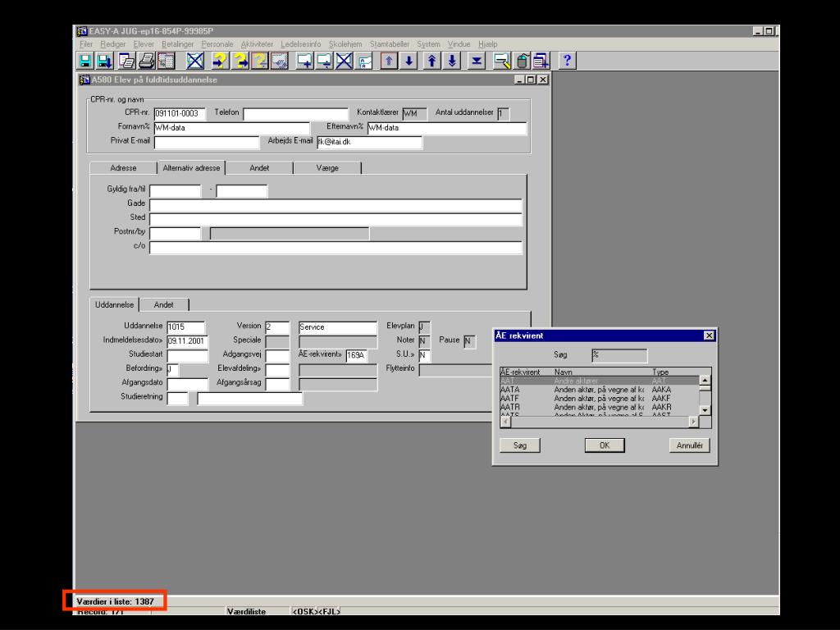Click the Postnr/by postal code field
The width and height of the screenshot is (840, 630).
coord(176,233)
